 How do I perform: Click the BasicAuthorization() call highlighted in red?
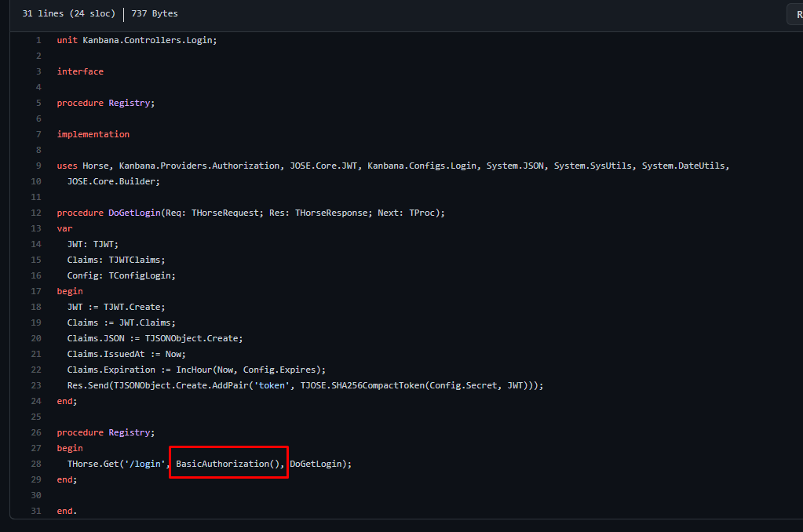228,464
